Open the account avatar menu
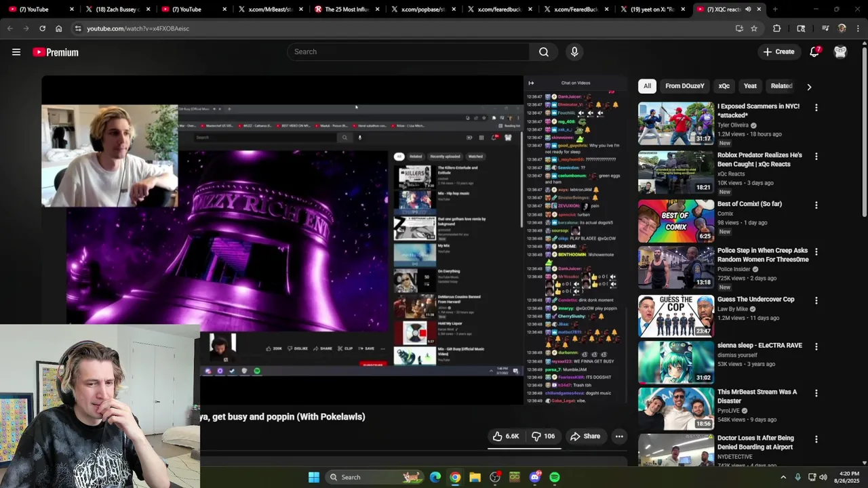 point(840,52)
